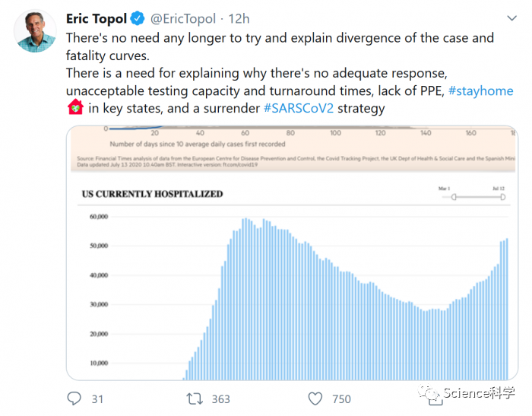Open Eric Topol's profile picture
Image resolution: width=532 pixels, height=416 pixels.
tap(35, 31)
